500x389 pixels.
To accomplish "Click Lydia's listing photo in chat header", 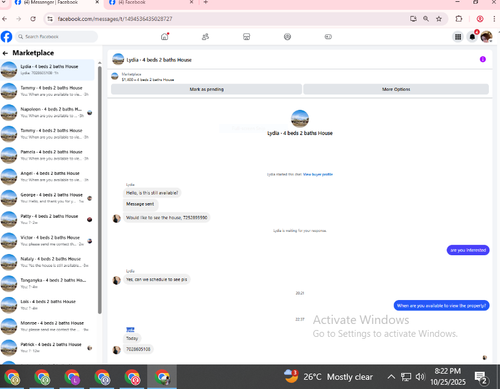I will click(118, 59).
